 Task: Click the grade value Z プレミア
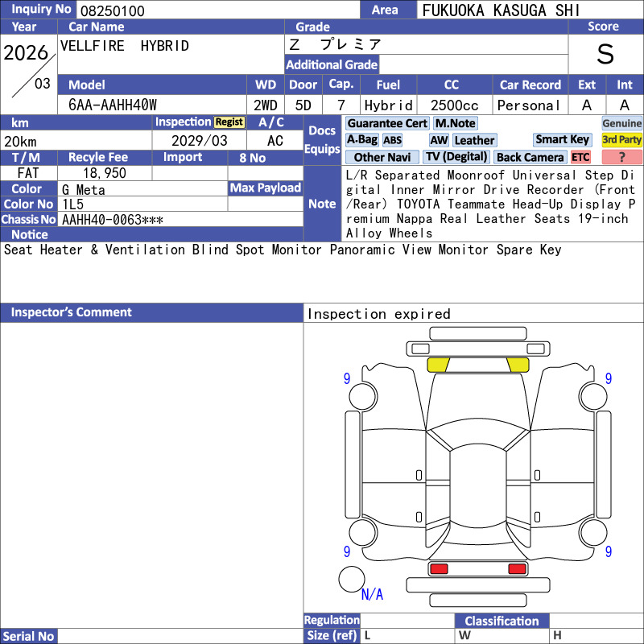tap(335, 44)
